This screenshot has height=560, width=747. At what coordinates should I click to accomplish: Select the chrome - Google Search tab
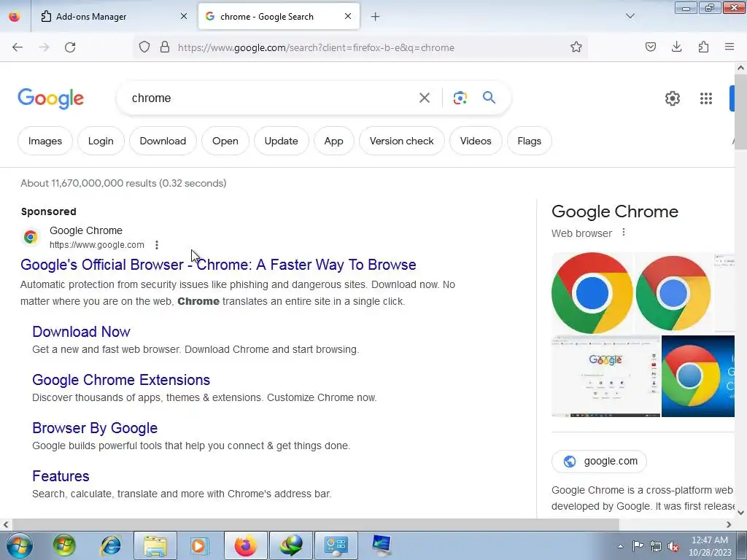pos(273,17)
